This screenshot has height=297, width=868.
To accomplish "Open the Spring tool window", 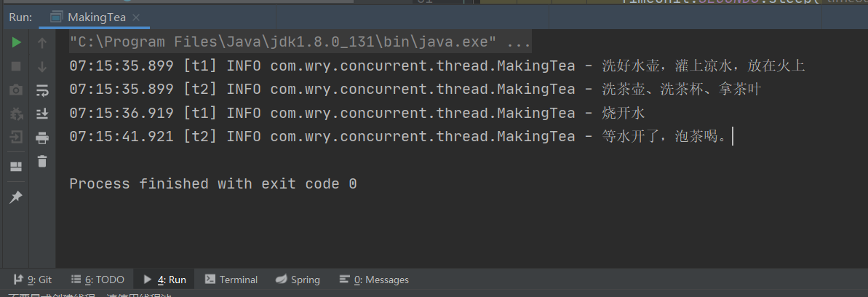I will 298,280.
